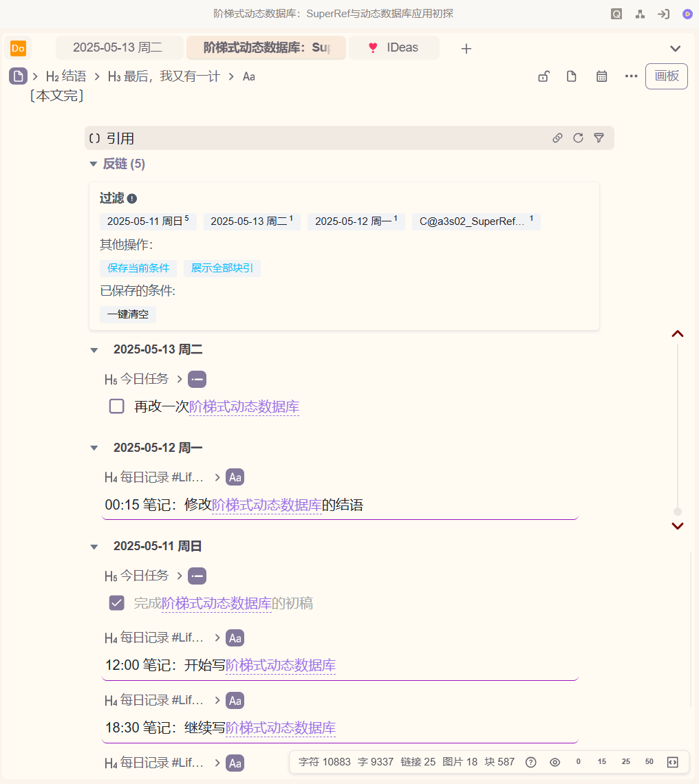Uncheck the completed 完成初稿 task checkbox
Viewport: 699px width, 784px height.
(116, 603)
